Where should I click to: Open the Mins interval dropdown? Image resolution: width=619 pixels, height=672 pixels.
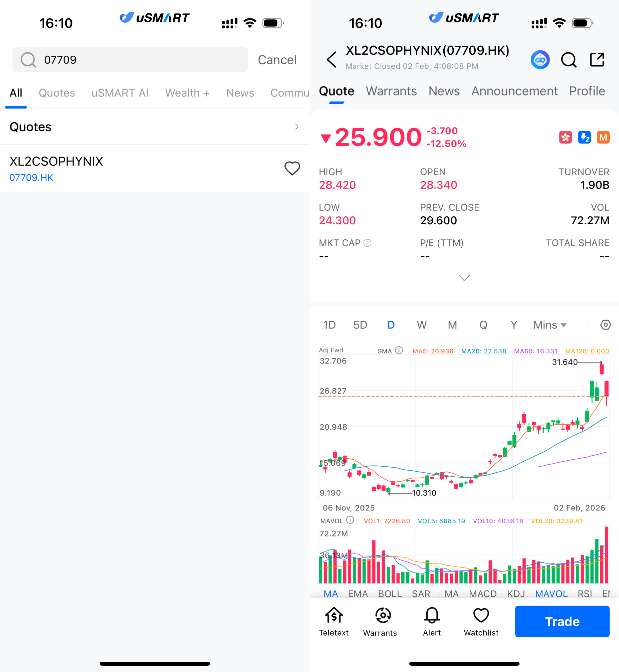click(550, 325)
